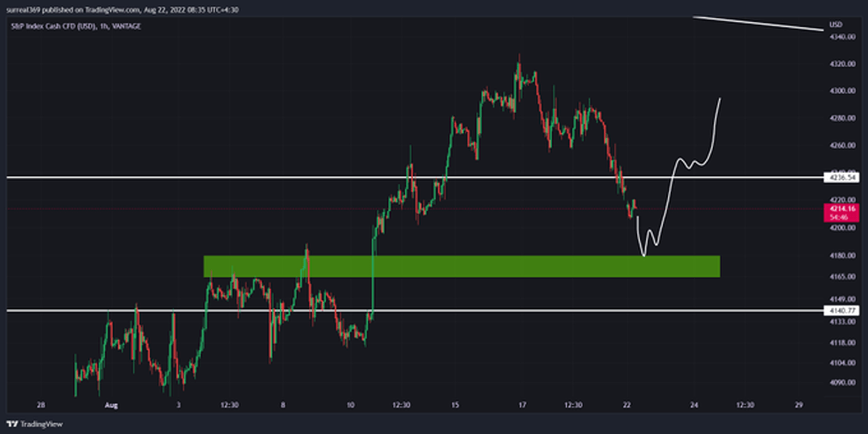Click the Aug label on the time axis
The image size is (868, 434).
point(109,405)
